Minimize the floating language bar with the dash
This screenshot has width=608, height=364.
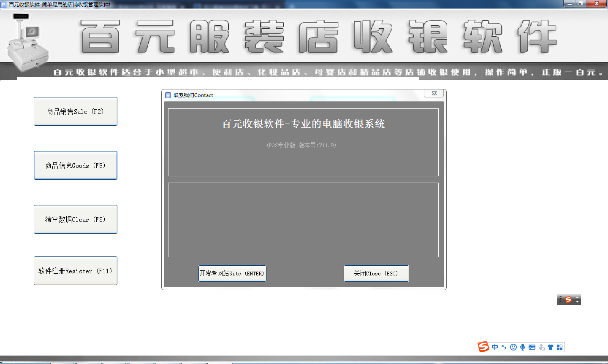point(578,297)
